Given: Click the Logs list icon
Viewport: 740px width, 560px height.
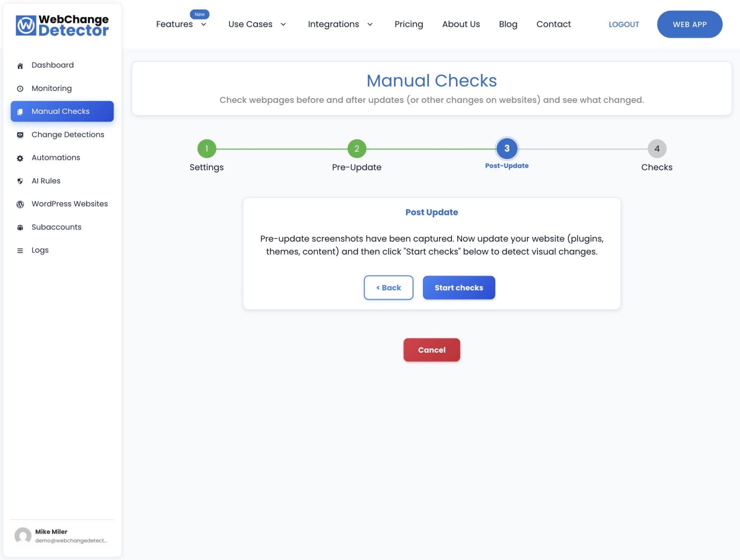Looking at the screenshot, I should [20, 250].
